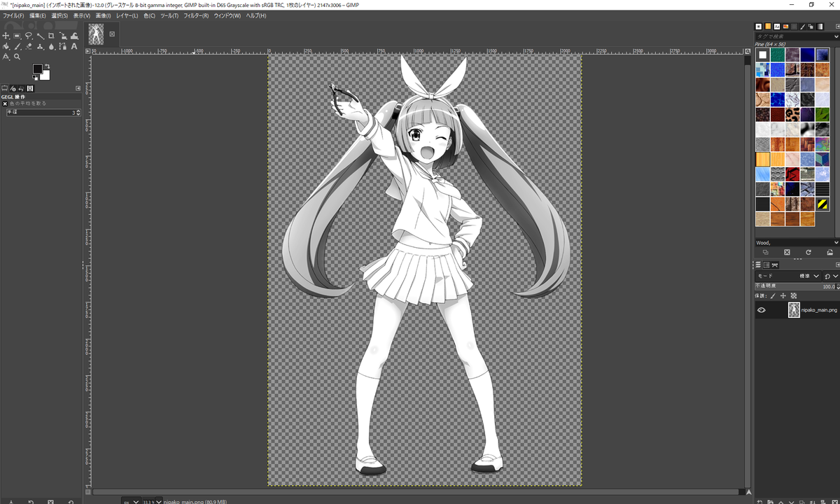Switch to Brushes tab in right dock

point(759,27)
